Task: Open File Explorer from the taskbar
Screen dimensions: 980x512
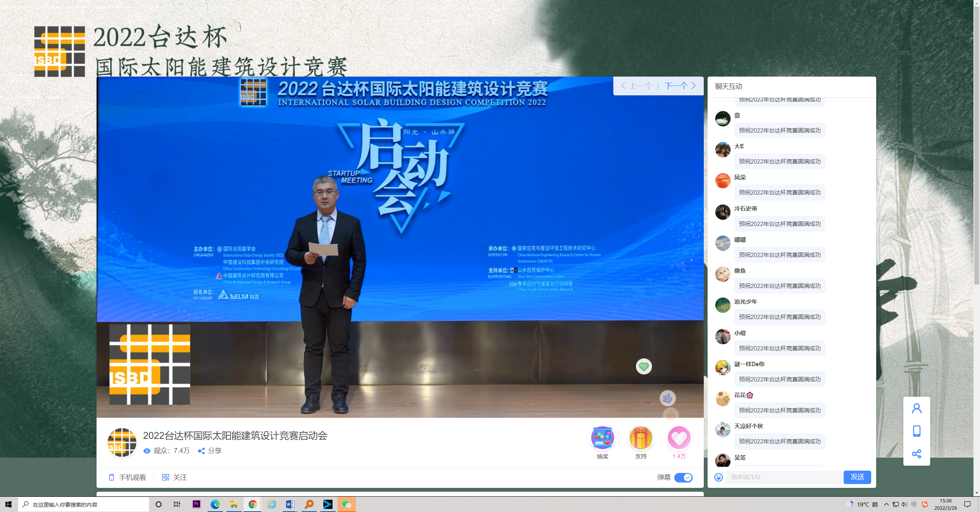Action: tap(234, 504)
